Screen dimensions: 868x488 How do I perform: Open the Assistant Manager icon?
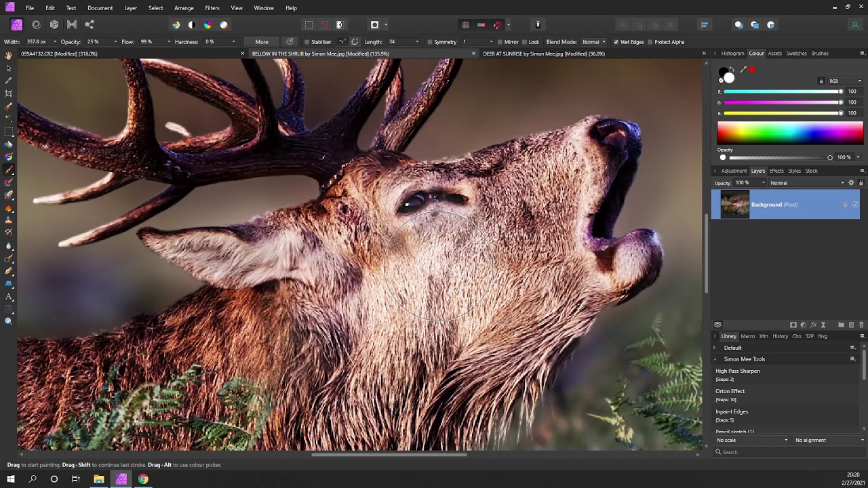[538, 25]
